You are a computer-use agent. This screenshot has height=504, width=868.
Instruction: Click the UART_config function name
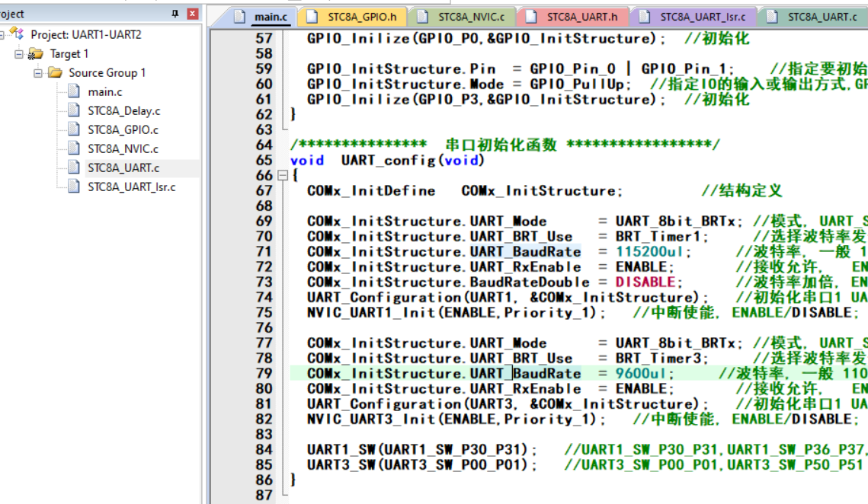point(389,161)
